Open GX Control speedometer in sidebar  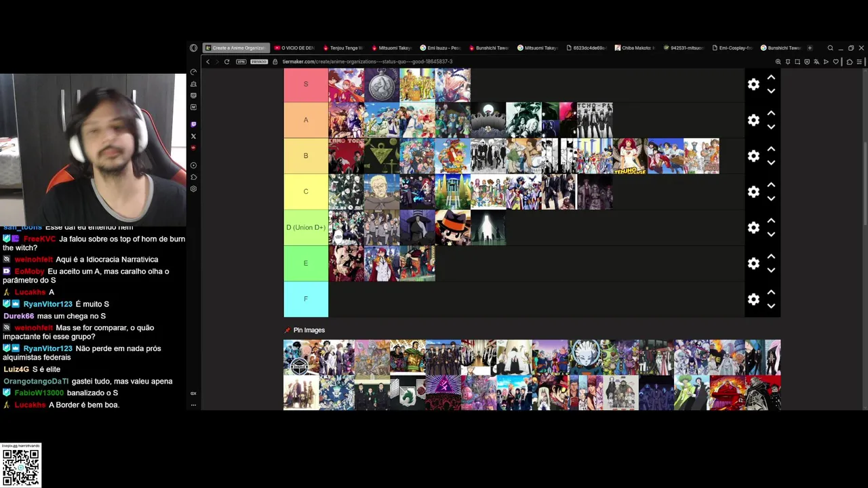tap(193, 72)
